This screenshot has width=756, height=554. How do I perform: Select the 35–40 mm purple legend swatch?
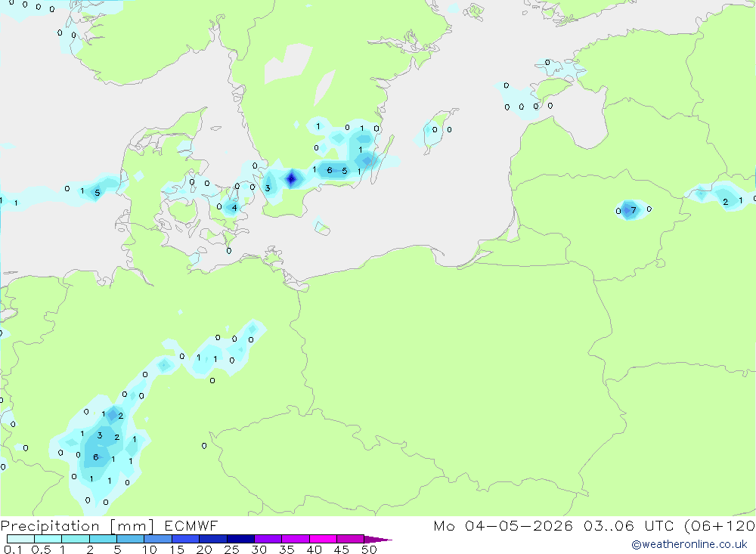point(296,539)
